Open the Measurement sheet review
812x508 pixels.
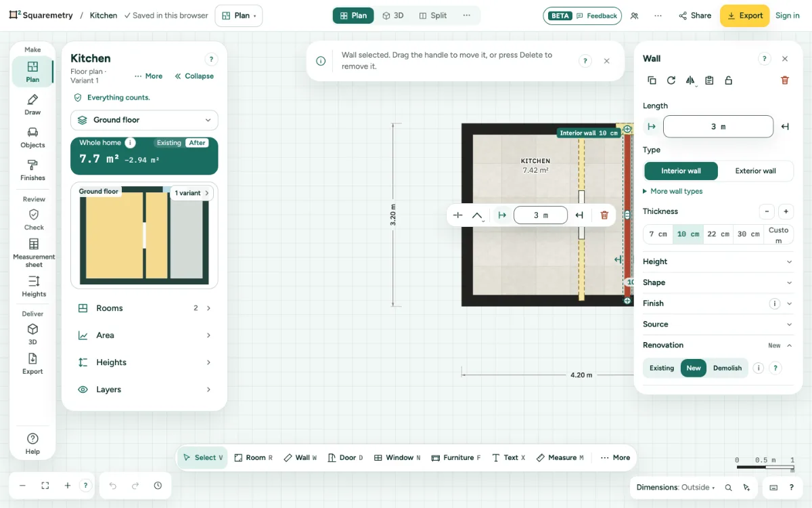coord(34,253)
